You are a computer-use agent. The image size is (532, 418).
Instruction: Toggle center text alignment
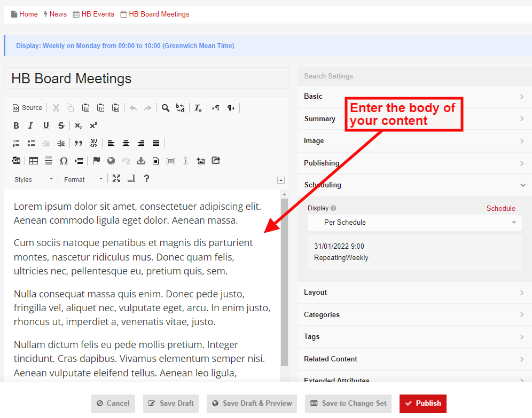coord(126,143)
